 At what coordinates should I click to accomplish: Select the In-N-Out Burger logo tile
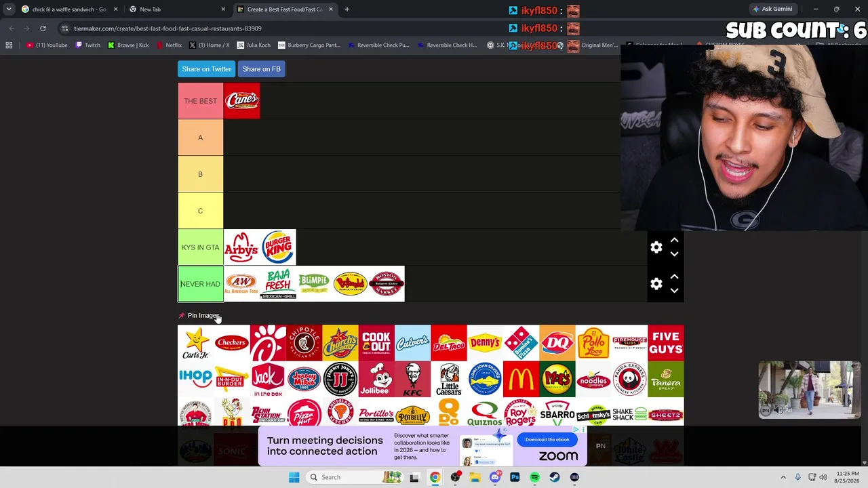coord(232,379)
